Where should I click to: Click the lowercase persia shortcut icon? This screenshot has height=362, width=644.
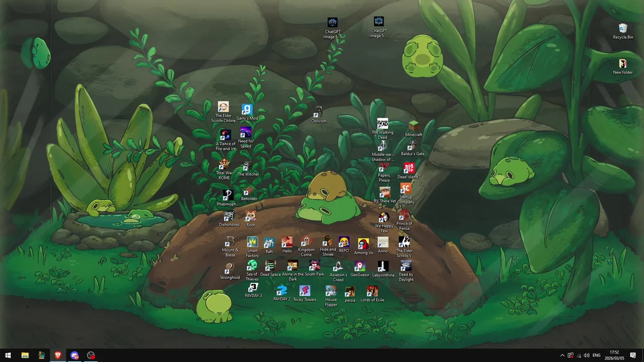click(x=350, y=295)
